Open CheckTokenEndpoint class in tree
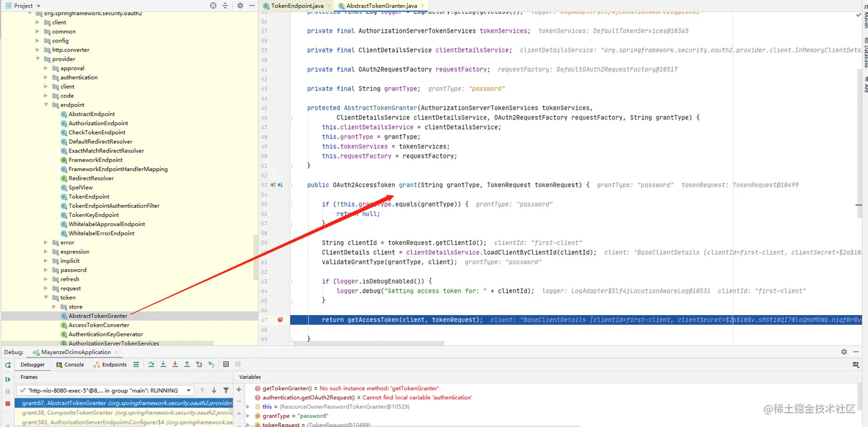 (97, 133)
